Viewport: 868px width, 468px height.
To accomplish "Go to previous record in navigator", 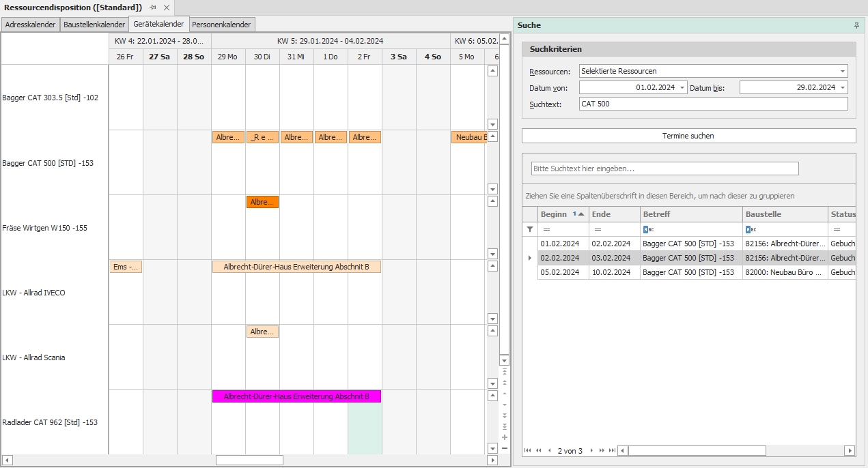I will point(549,450).
